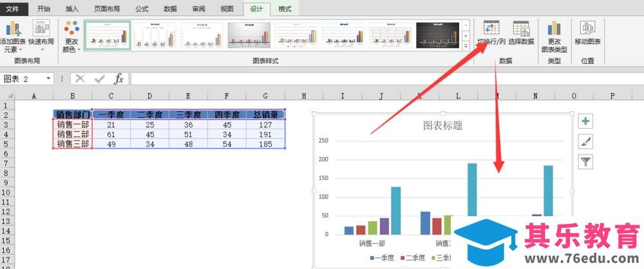This screenshot has width=644, height=269.
Task: Open the 添加图表元素 menu
Action: (13, 37)
